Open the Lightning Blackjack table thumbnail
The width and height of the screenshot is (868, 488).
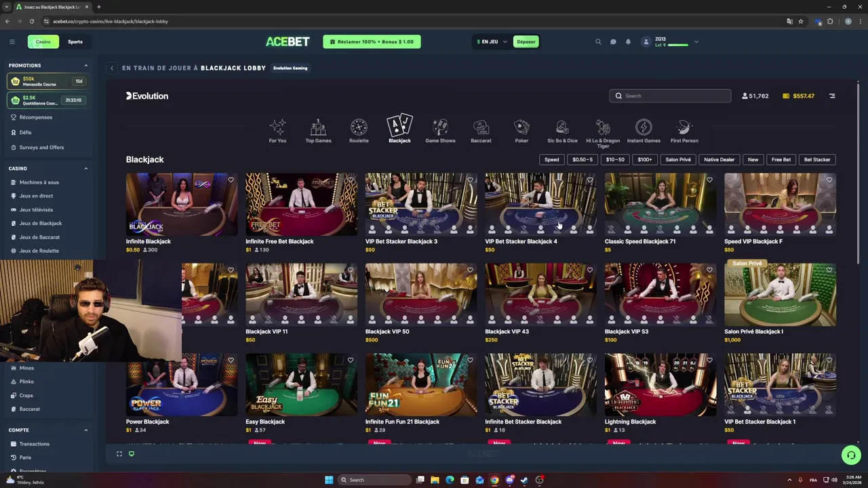coord(660,384)
